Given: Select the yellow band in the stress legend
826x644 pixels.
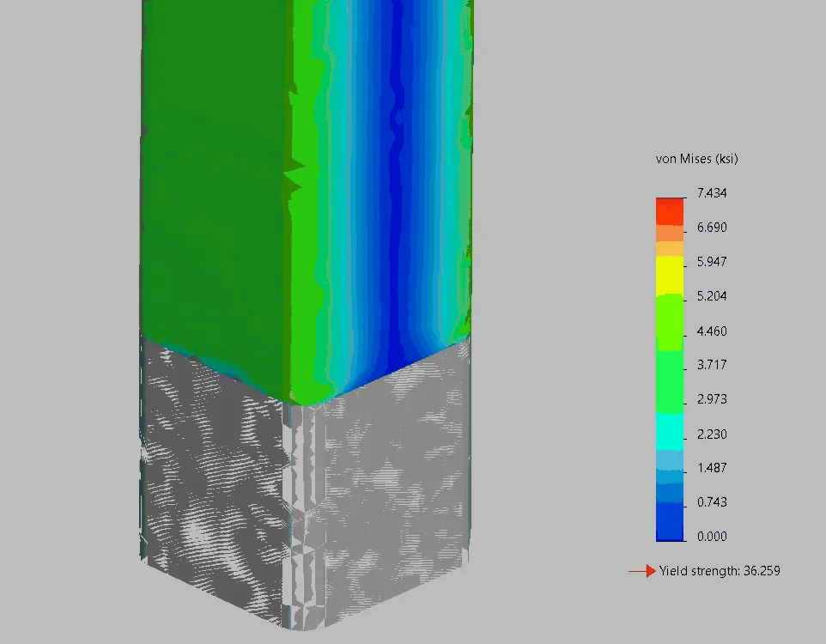Looking at the screenshot, I should (670, 275).
